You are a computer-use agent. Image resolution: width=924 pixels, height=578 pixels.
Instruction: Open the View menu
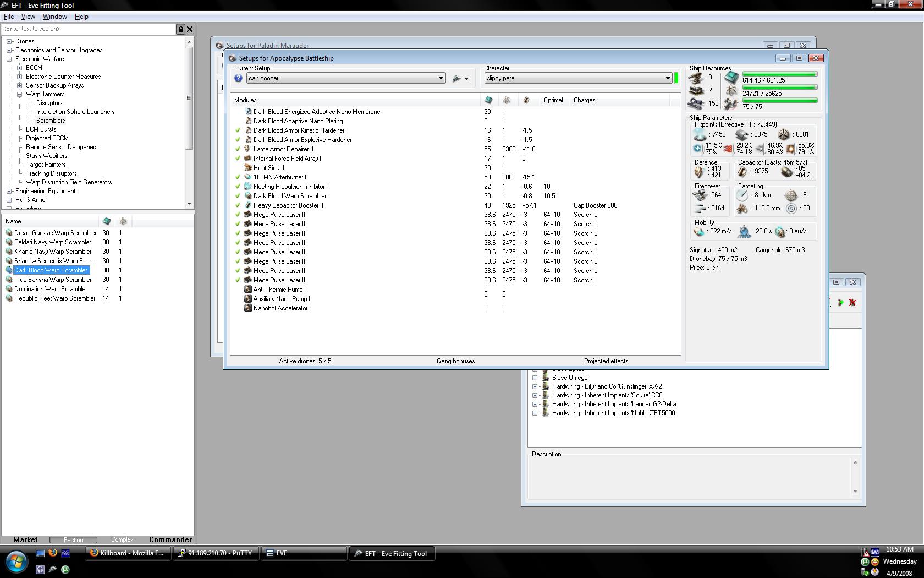(x=28, y=17)
